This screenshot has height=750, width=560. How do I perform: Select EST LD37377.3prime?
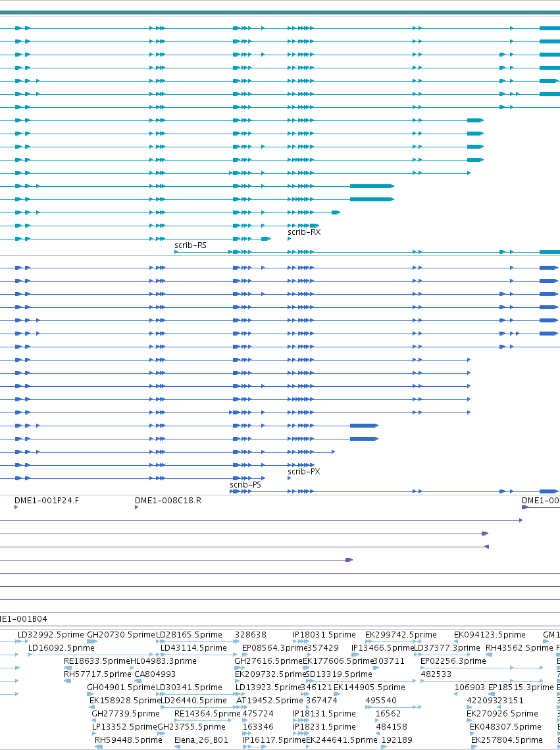tap(447, 647)
